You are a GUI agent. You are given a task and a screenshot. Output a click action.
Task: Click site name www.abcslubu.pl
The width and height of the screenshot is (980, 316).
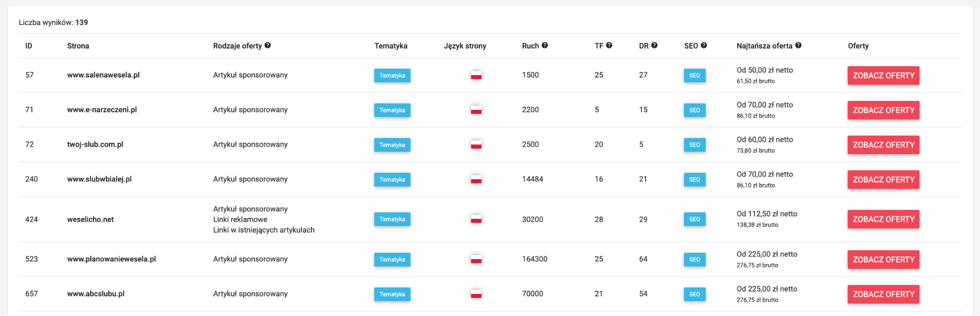coord(96,294)
